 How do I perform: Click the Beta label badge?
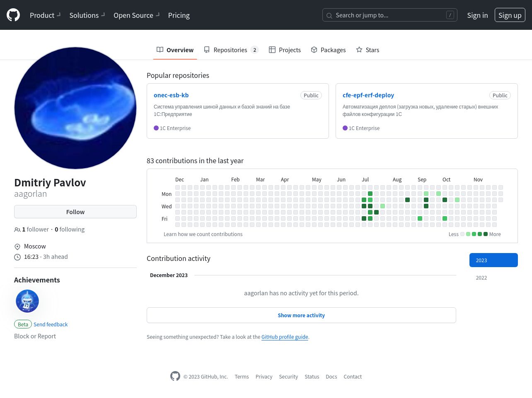tap(23, 324)
